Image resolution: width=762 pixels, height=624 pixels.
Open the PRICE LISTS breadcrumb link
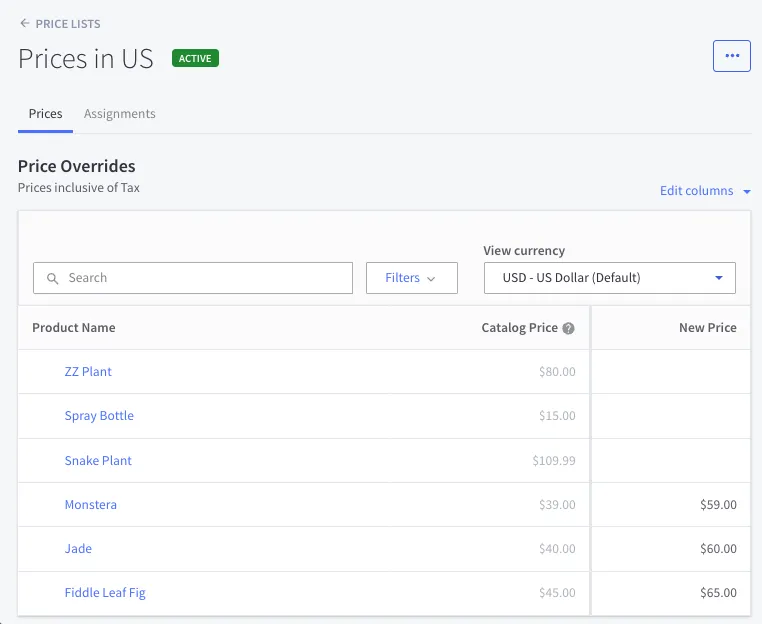pos(68,24)
